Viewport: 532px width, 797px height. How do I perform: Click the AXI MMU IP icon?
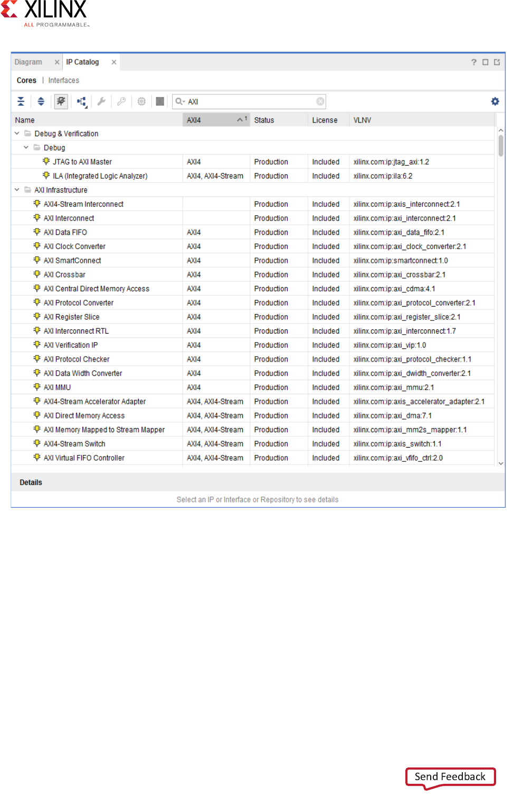click(x=37, y=386)
